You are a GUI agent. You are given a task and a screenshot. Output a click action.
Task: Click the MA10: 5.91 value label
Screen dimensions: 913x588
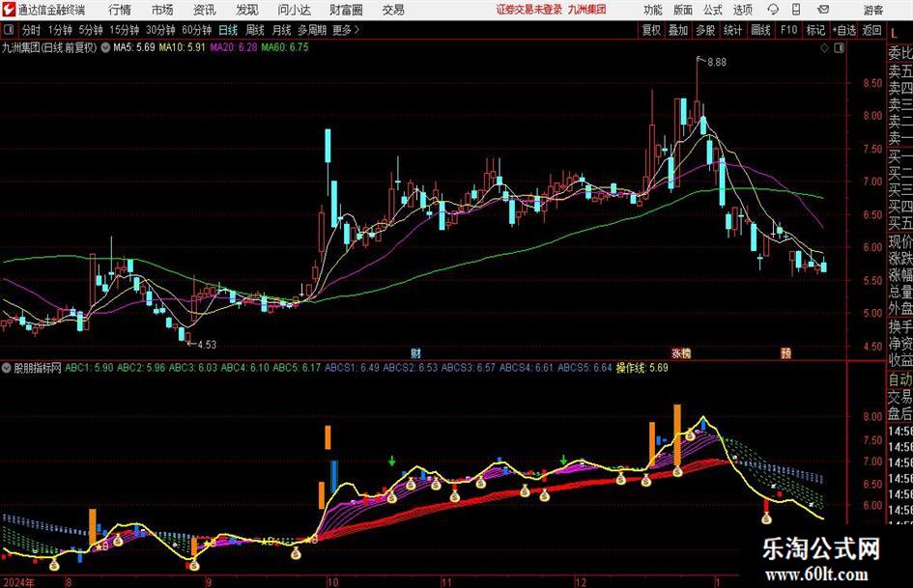point(183,47)
